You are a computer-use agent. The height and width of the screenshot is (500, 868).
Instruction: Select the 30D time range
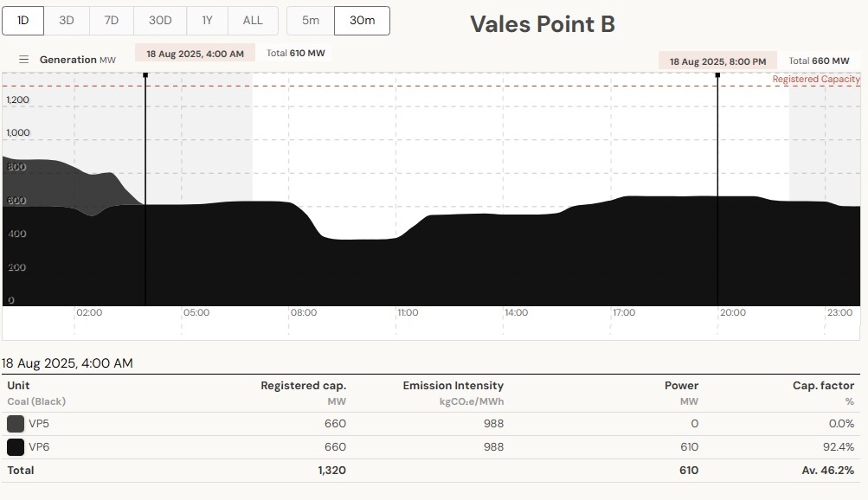[160, 21]
